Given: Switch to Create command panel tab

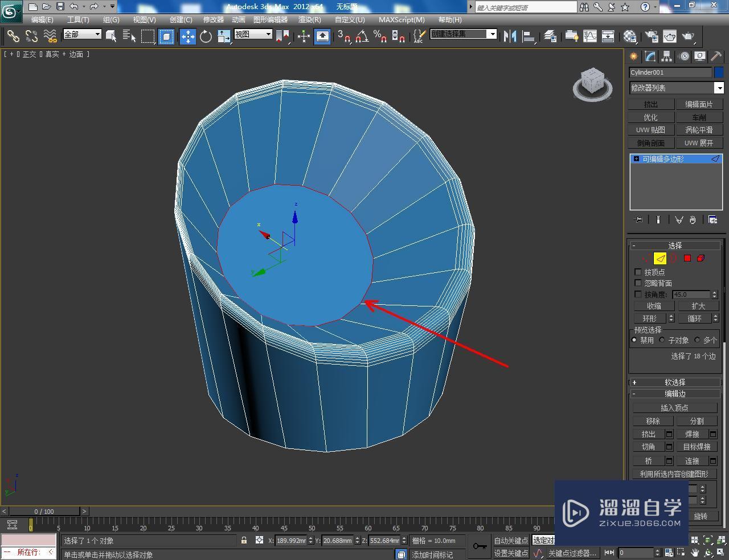Looking at the screenshot, I should click(634, 56).
